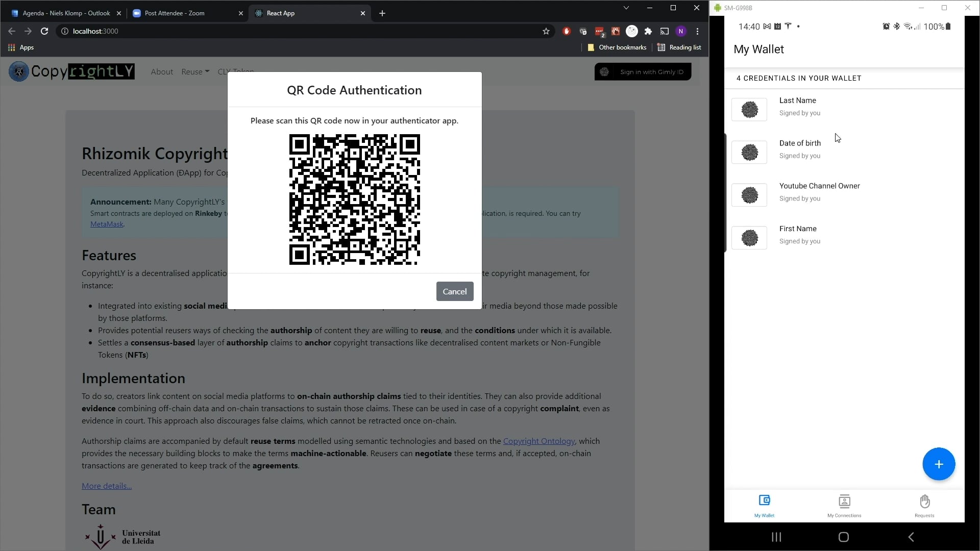Image resolution: width=980 pixels, height=551 pixels.
Task: Follow the More details... link
Action: click(x=107, y=486)
